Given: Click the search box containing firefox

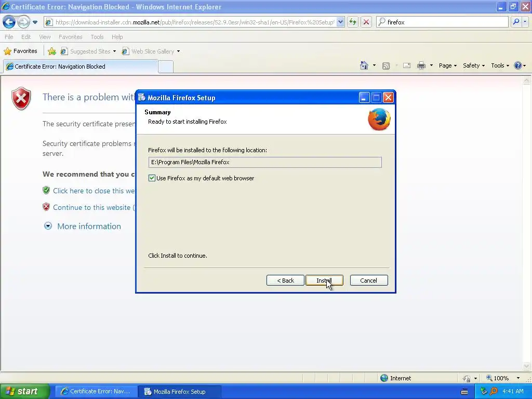Looking at the screenshot, I should (x=443, y=22).
